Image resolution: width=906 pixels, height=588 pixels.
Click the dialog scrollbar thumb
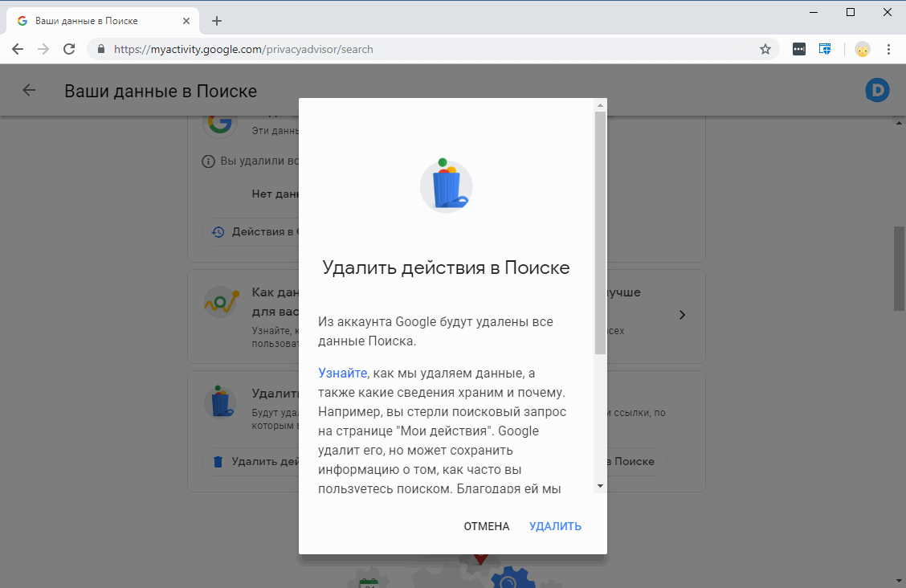tap(600, 232)
